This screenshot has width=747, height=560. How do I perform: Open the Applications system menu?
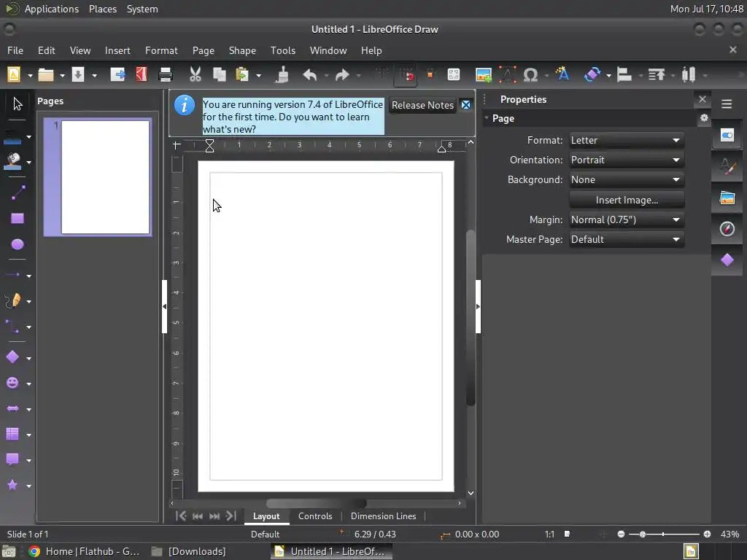(x=52, y=9)
